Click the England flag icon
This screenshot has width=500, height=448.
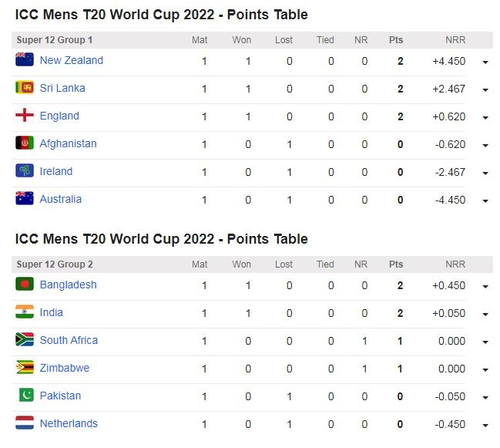click(x=25, y=116)
